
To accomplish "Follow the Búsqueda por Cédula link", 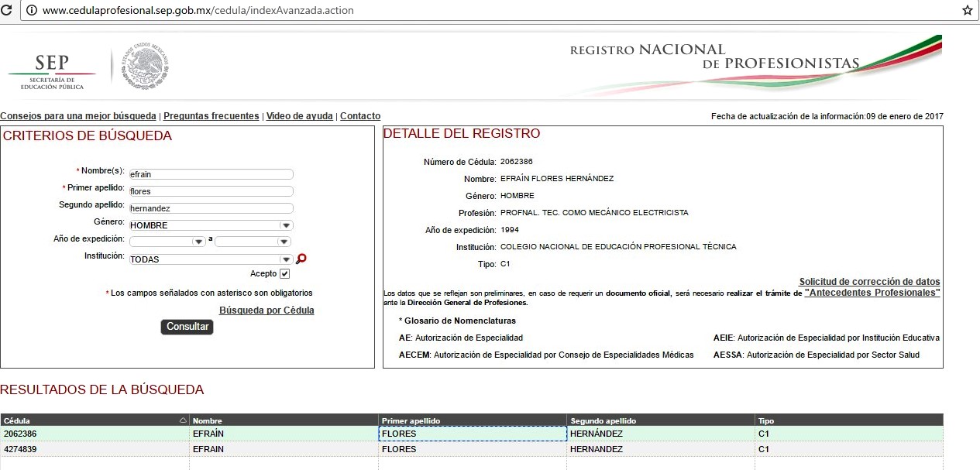I will [x=266, y=310].
